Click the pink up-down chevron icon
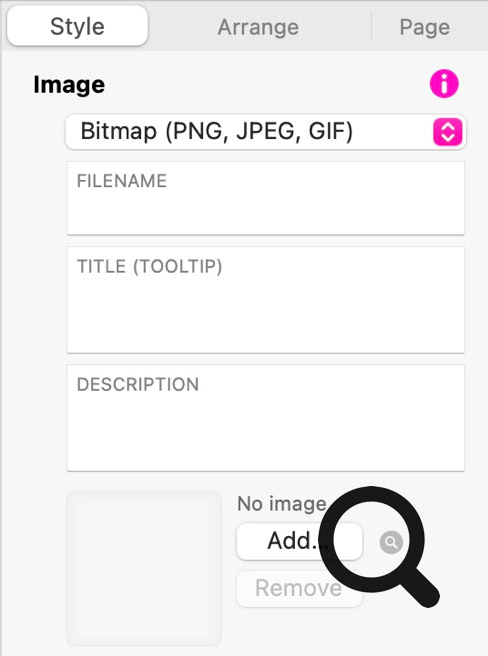 pyautogui.click(x=447, y=132)
